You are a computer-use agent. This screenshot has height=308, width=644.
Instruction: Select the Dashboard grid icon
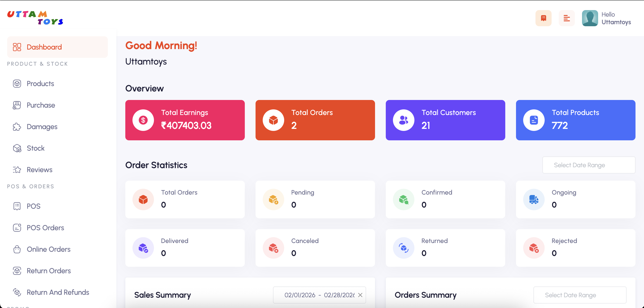click(x=17, y=47)
